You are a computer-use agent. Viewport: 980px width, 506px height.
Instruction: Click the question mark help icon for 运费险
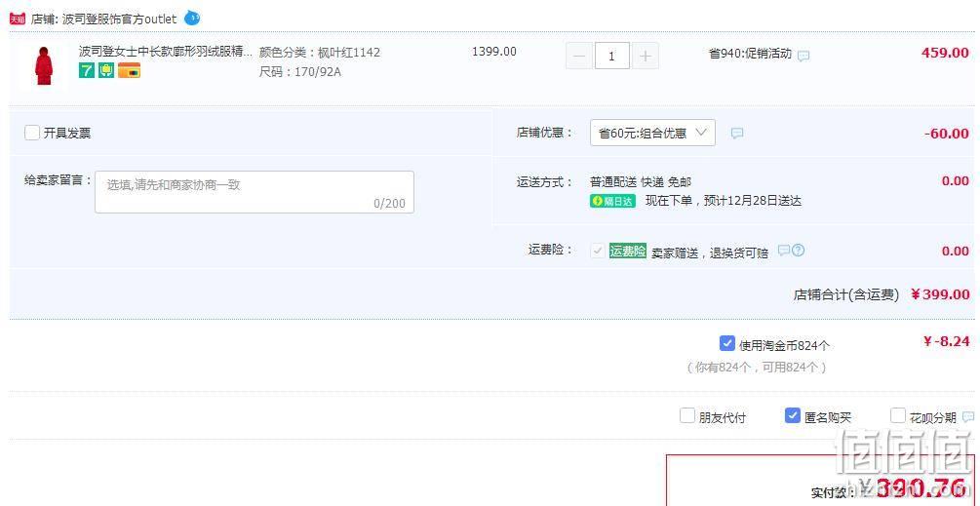coord(798,251)
